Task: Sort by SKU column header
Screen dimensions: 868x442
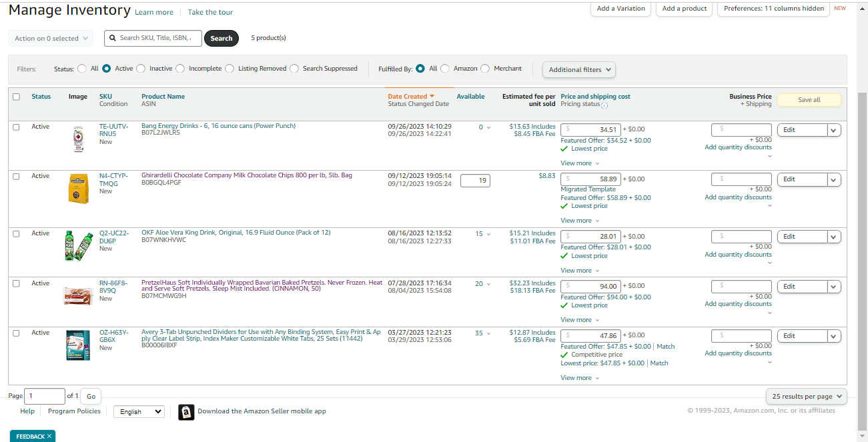Action: [x=105, y=97]
